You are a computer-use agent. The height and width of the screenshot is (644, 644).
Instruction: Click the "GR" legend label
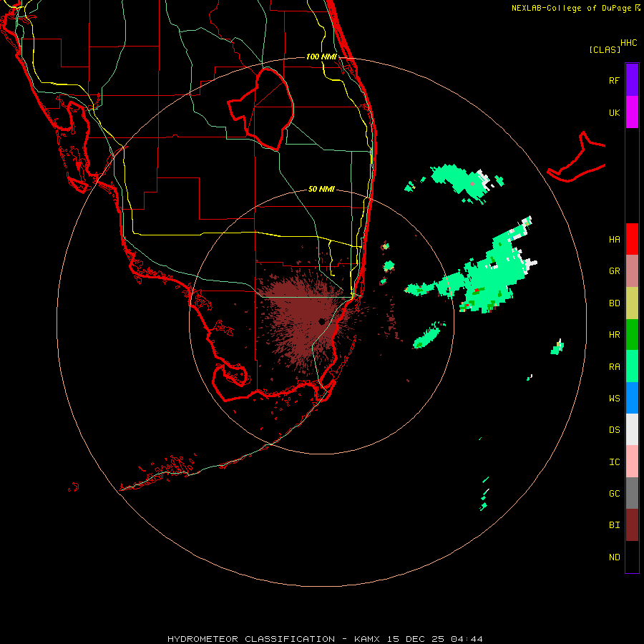(614, 271)
